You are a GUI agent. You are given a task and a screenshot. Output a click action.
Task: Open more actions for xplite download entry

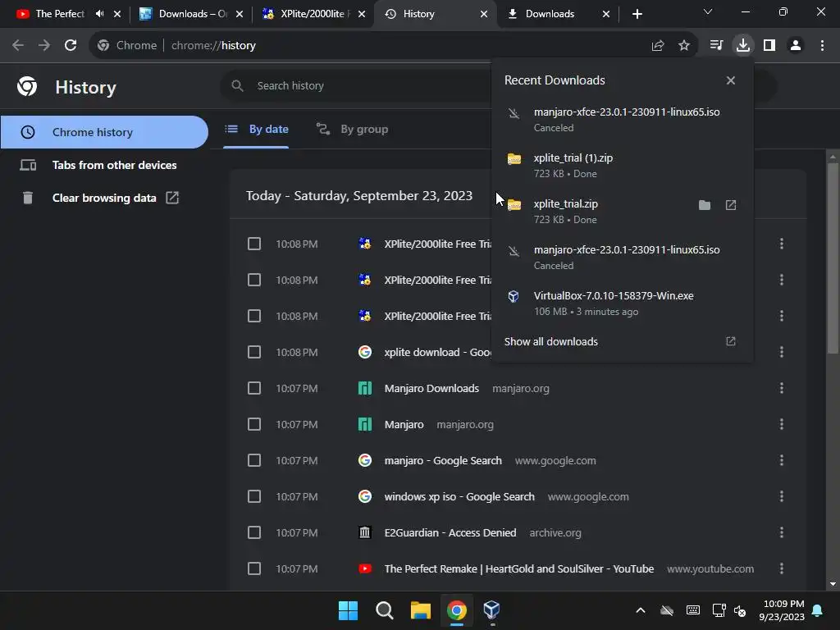[x=782, y=353]
